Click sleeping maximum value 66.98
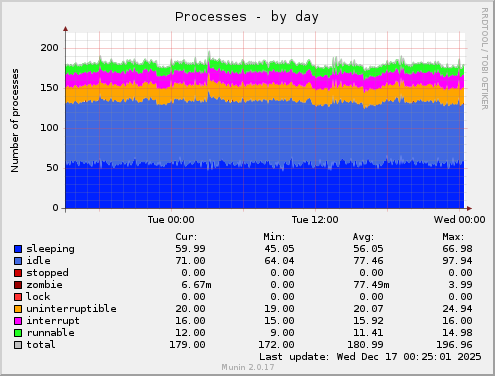 tap(457, 249)
